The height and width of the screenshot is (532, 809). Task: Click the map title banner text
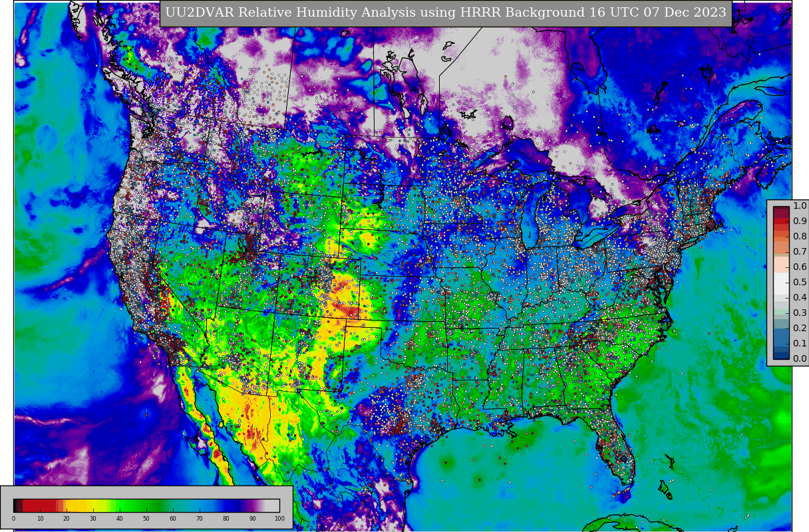click(x=446, y=13)
